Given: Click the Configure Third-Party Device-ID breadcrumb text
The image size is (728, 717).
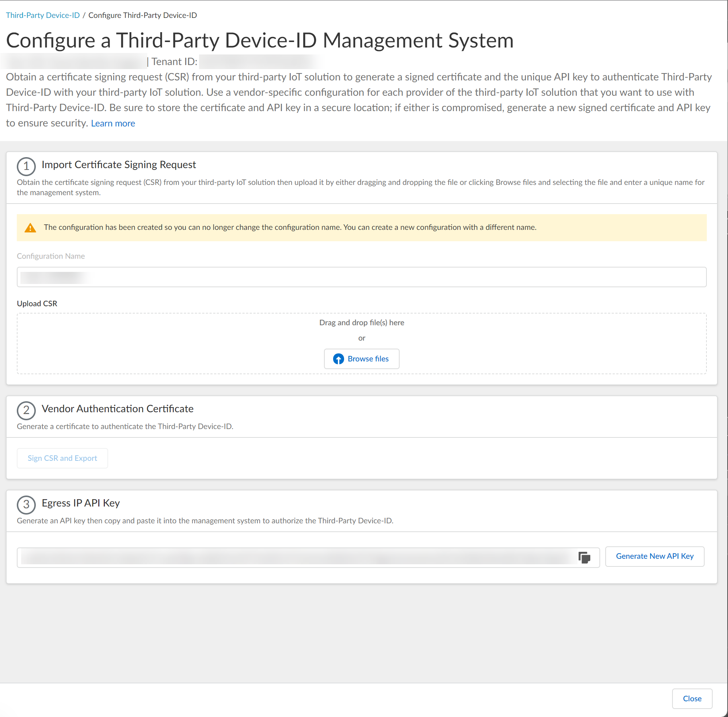Looking at the screenshot, I should pos(142,15).
